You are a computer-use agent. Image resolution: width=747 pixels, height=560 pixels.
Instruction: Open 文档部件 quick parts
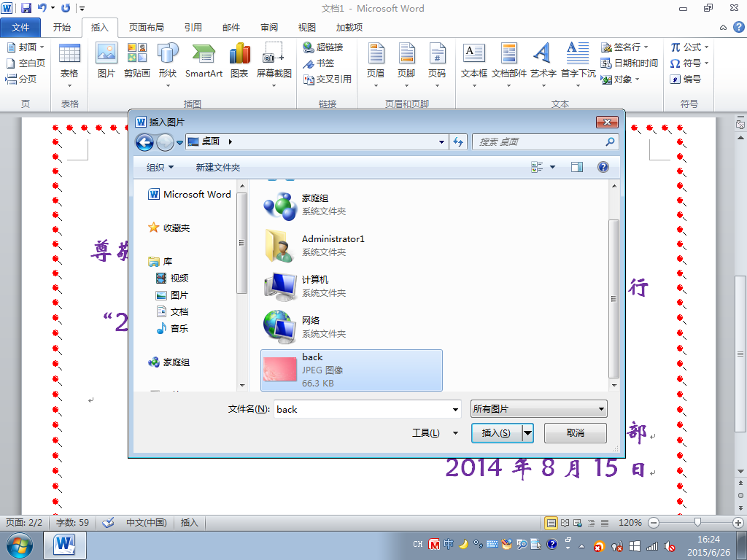click(508, 64)
